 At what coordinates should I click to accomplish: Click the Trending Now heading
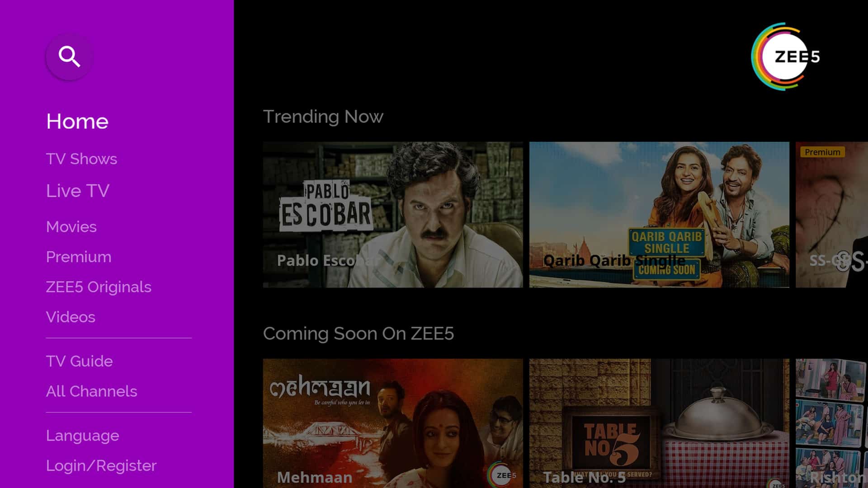(323, 117)
